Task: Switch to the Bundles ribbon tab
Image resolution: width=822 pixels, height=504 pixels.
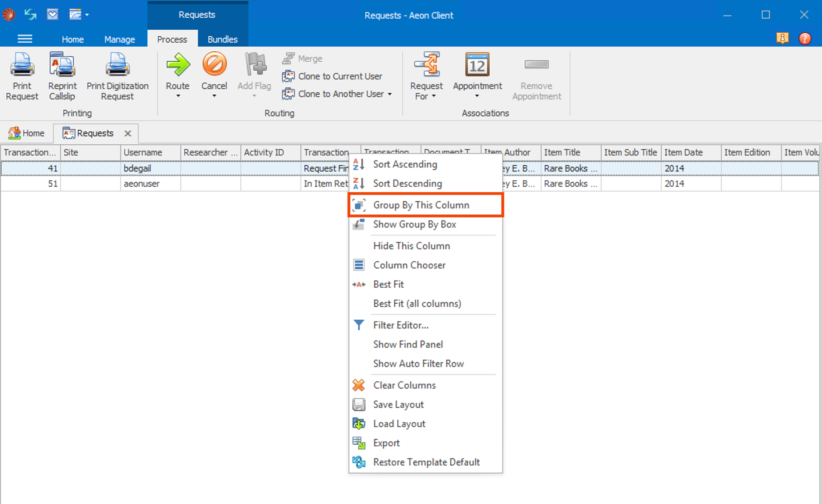Action: pyautogui.click(x=222, y=39)
